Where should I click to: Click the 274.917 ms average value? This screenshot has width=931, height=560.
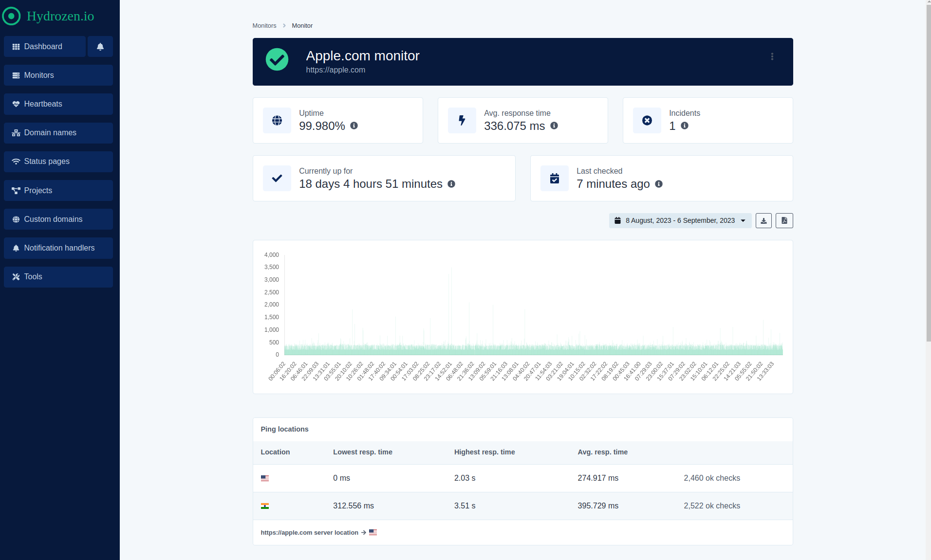[598, 478]
